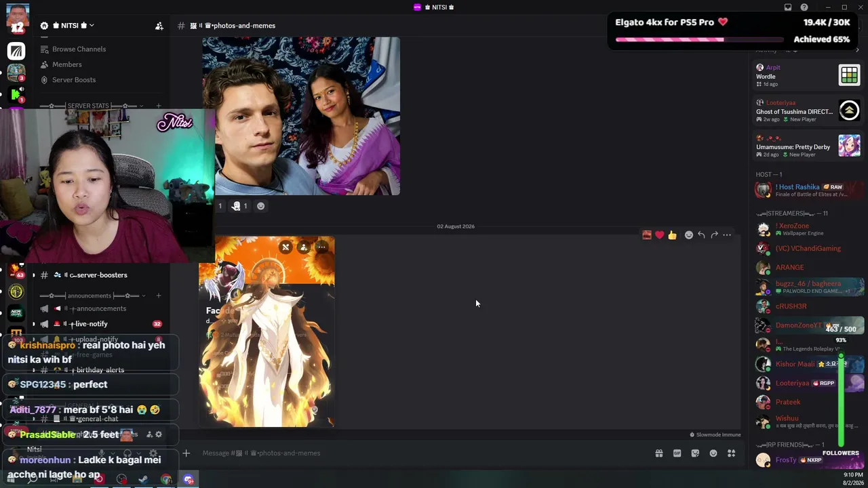Image resolution: width=868 pixels, height=488 pixels.
Task: Add reaction smiley below the photo
Action: coord(260,206)
